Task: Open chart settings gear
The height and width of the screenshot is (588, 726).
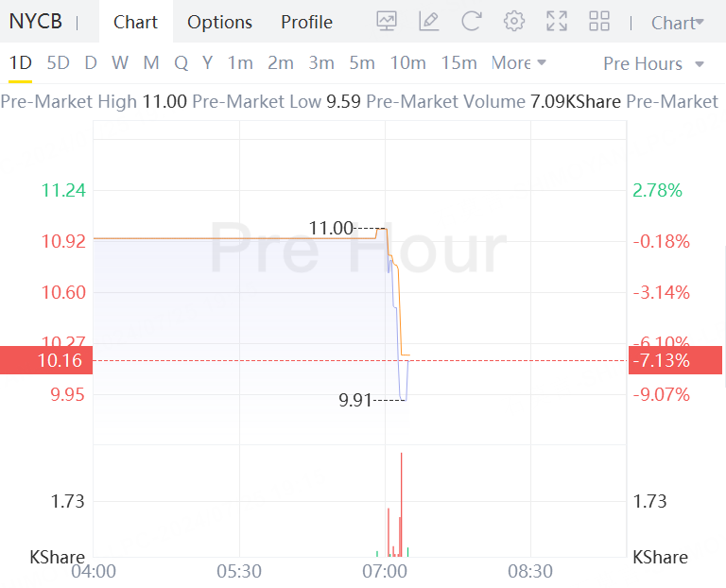Action: coord(514,21)
